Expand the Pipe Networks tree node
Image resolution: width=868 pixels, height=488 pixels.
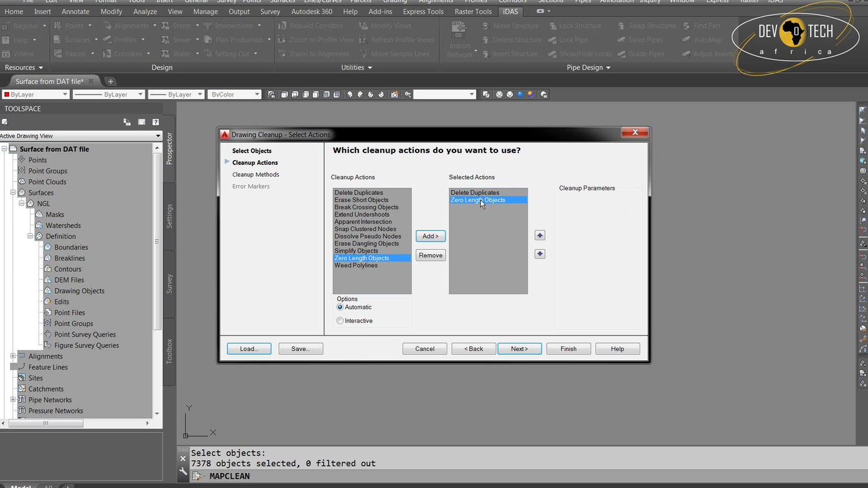pyautogui.click(x=12, y=400)
